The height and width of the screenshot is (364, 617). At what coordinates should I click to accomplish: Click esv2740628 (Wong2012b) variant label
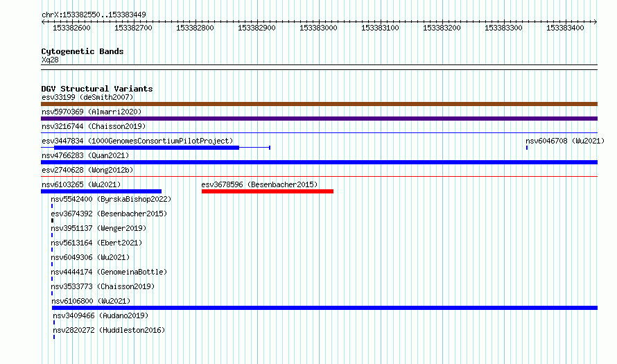pos(87,170)
